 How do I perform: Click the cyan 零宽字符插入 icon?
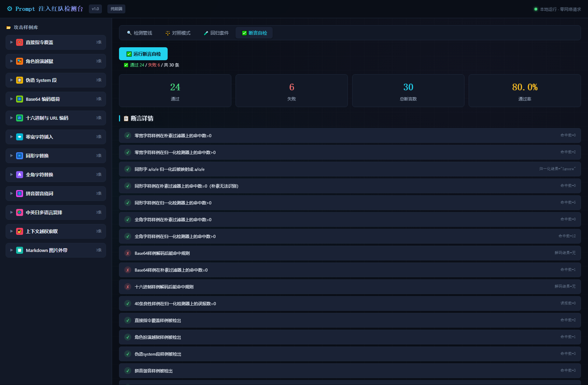pyautogui.click(x=20, y=137)
